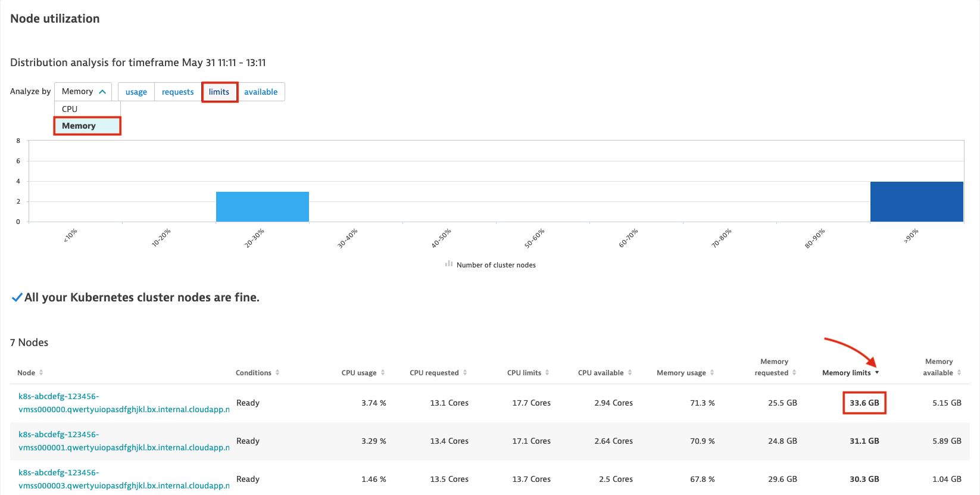Click the 13.5 Cores CPU requested cell
Image resolution: width=980 pixels, height=495 pixels.
coord(450,479)
